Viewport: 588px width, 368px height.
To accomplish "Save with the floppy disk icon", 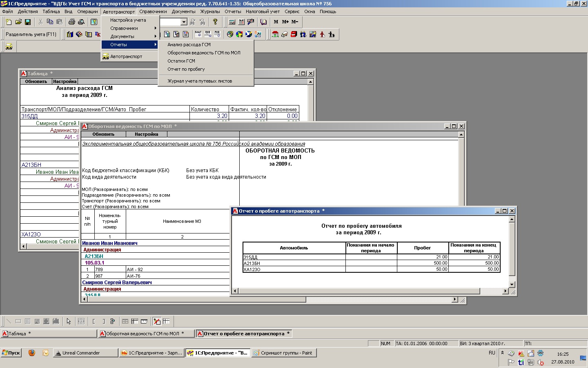I will point(28,22).
